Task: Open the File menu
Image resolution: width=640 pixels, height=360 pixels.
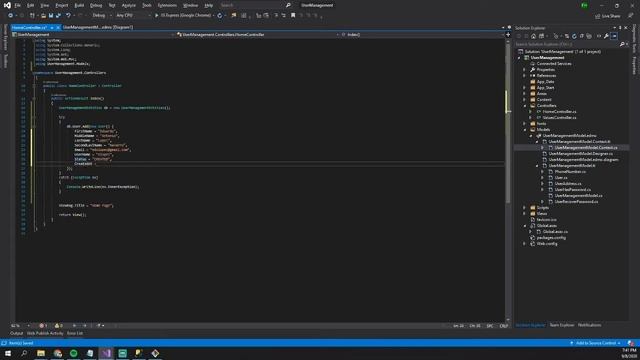Action: (18, 5)
